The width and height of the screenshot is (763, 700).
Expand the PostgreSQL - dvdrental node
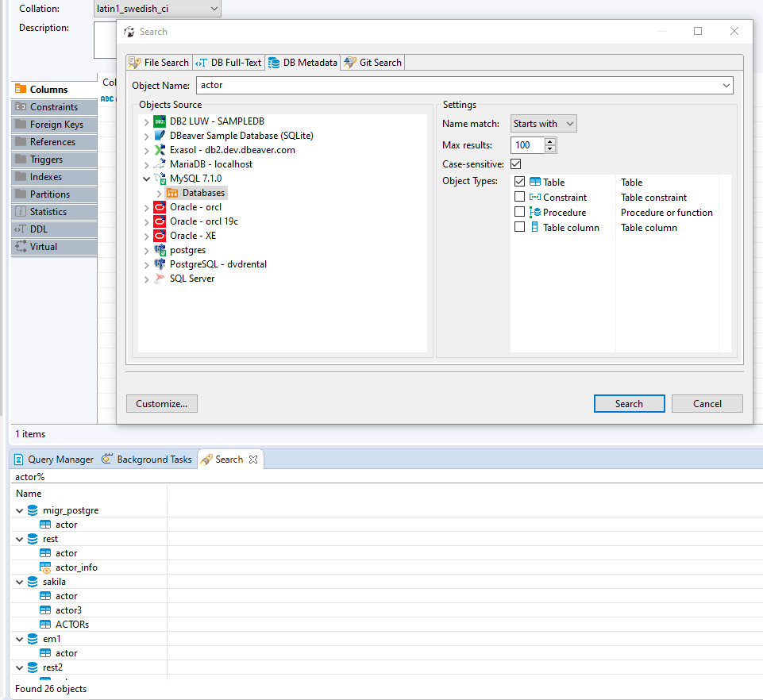(146, 263)
